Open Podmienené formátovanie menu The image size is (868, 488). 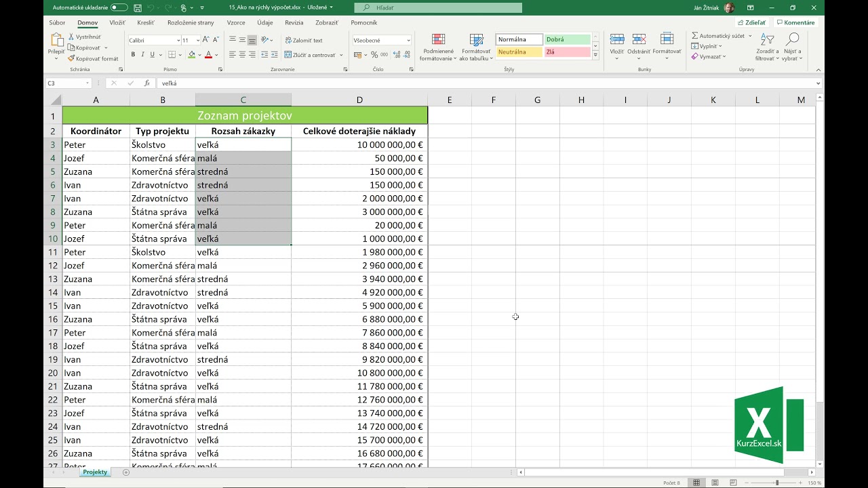(x=438, y=47)
